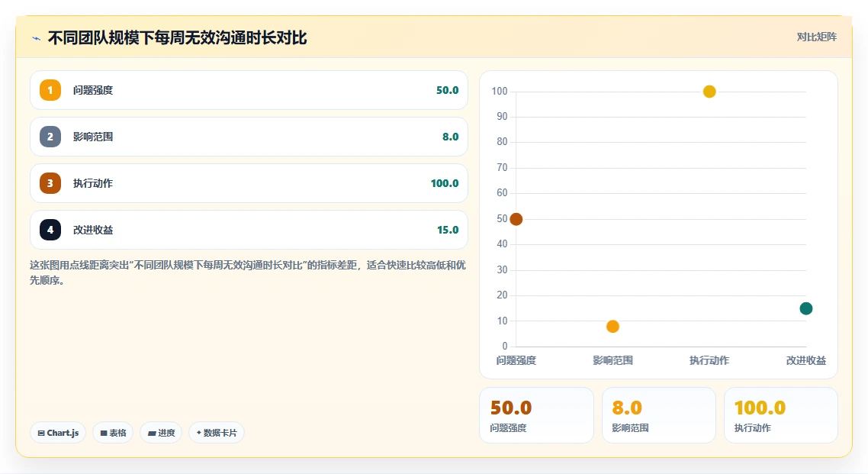Click the 8.0 value in the list

450,137
